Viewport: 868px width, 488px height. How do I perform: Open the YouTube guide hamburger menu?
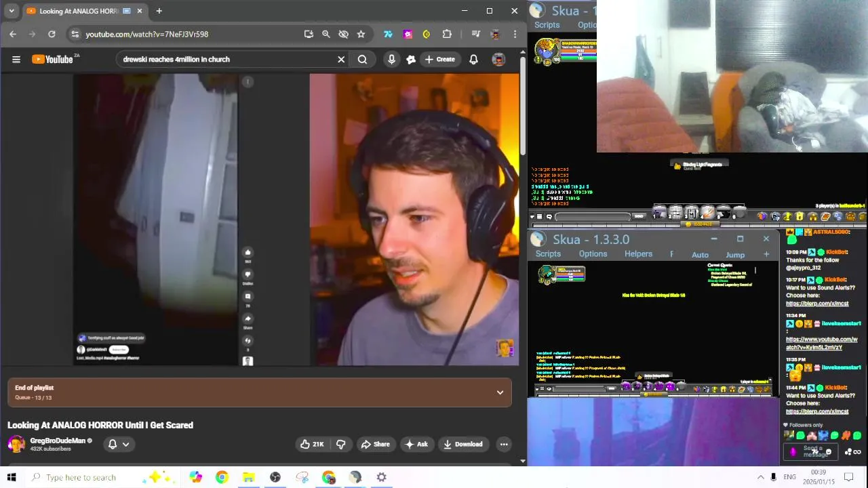16,60
